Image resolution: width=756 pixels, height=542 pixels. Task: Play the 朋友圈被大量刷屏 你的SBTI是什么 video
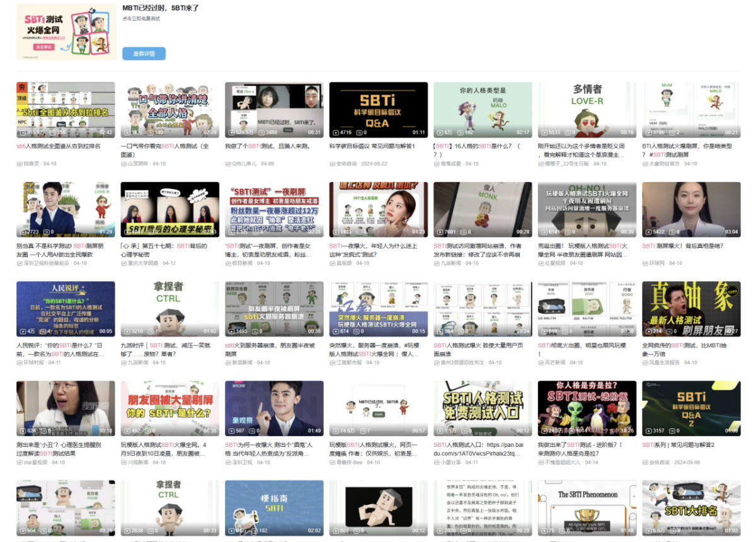coord(170,408)
